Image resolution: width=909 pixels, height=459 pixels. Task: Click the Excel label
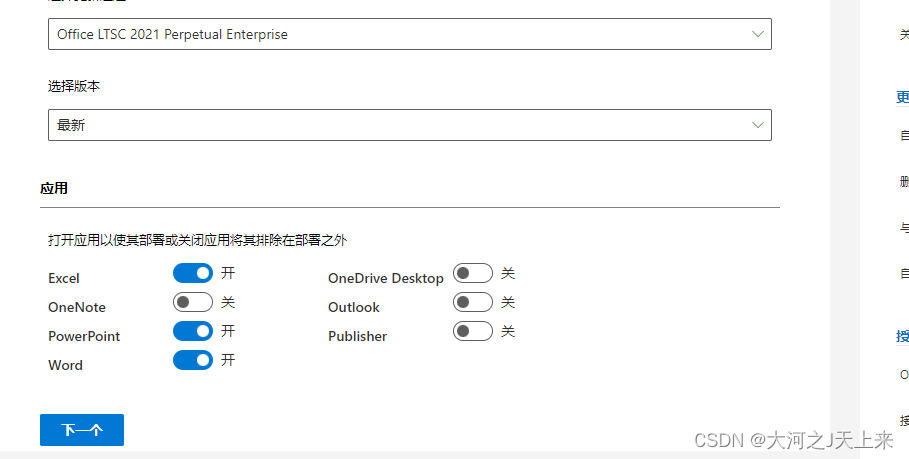tap(64, 278)
